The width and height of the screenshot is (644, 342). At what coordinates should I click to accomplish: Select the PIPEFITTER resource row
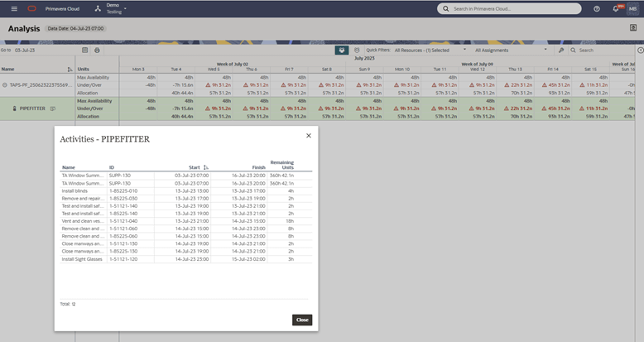coord(32,108)
